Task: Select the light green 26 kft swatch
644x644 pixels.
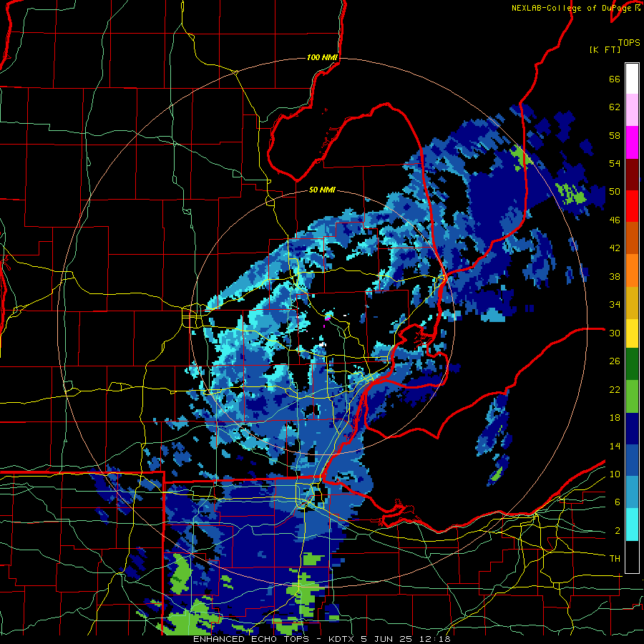Action: point(632,396)
